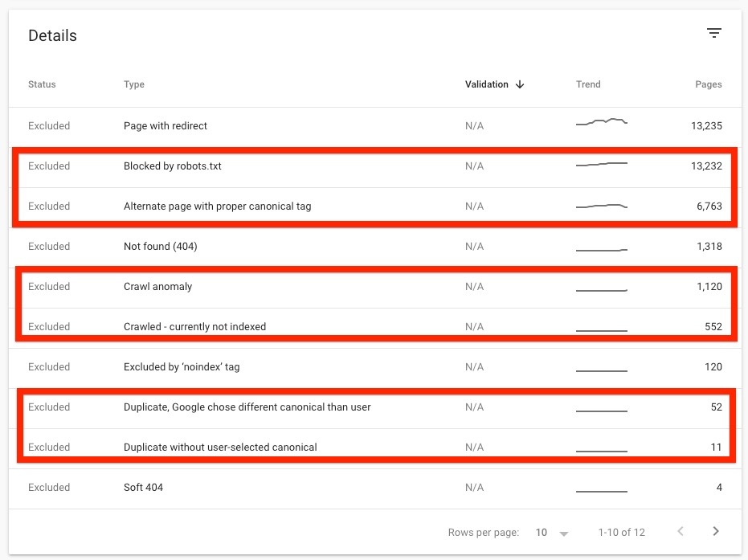Open Excluded by 'noindex' tag row
This screenshot has width=748, height=560.
[x=375, y=367]
